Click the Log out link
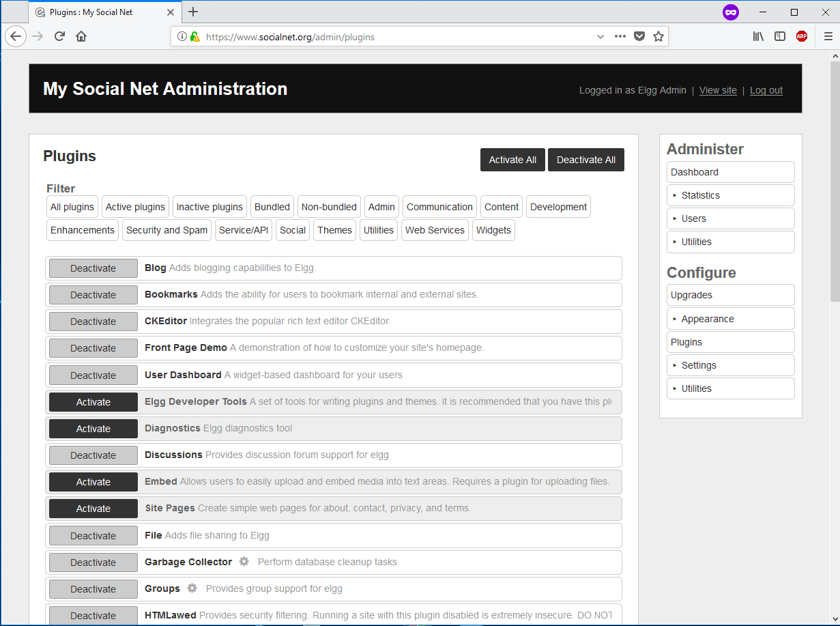840x626 pixels. tap(766, 90)
